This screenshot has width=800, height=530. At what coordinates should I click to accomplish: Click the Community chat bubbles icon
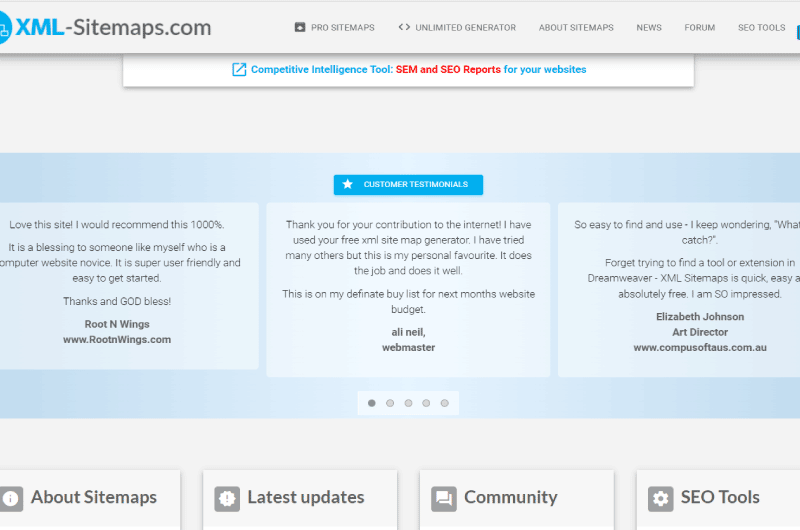tap(444, 498)
